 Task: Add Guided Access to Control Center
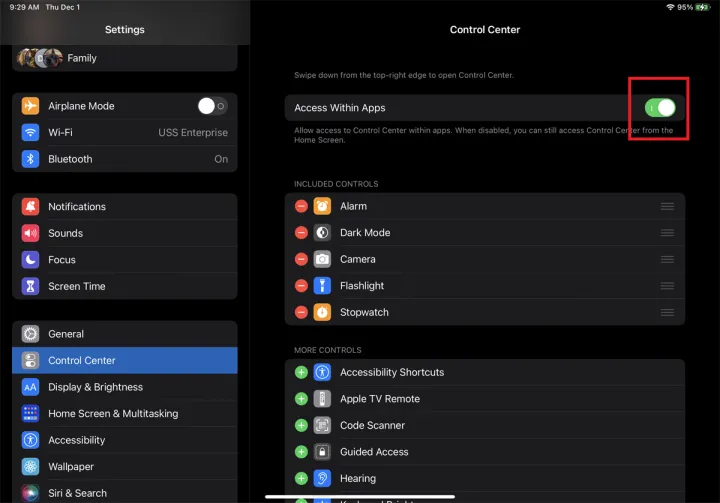coord(301,452)
